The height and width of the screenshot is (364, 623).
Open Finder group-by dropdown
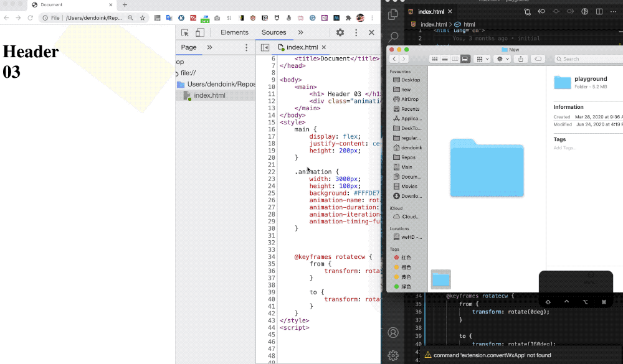pos(483,59)
